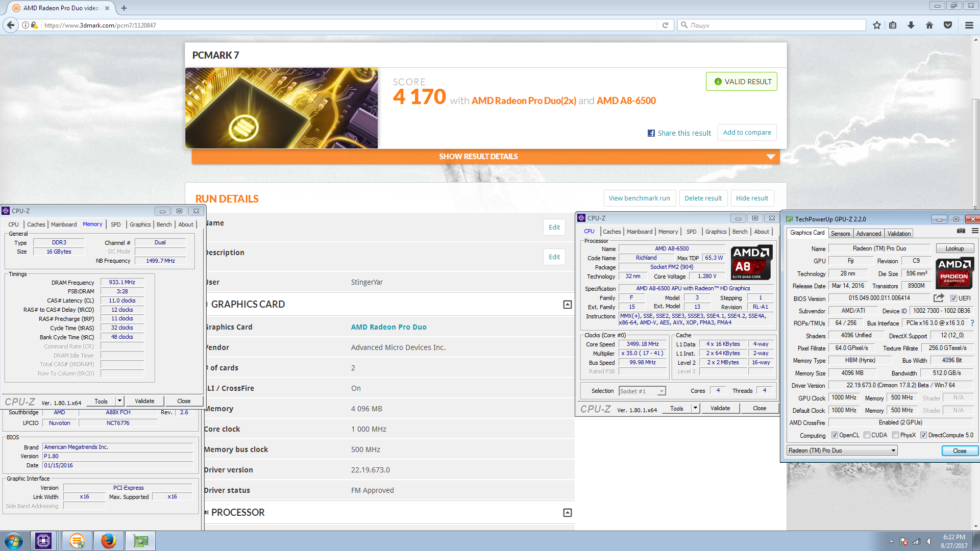Switch to Validation tab in GPU-Z
Viewport: 980px width, 551px height.
click(899, 234)
